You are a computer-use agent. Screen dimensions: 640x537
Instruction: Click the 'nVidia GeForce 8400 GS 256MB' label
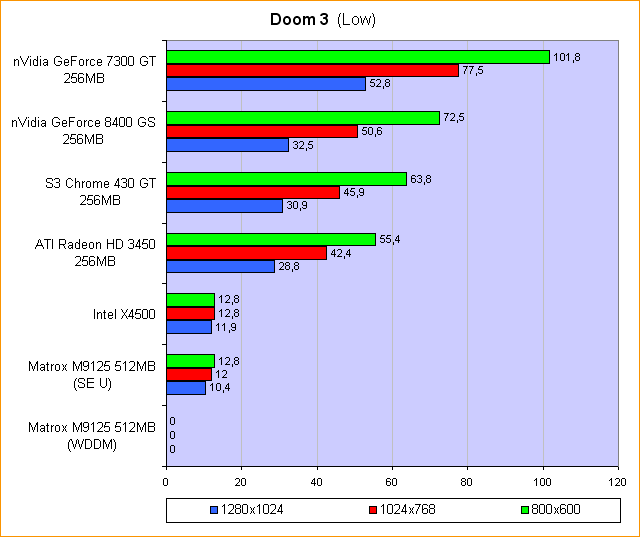pyautogui.click(x=83, y=131)
